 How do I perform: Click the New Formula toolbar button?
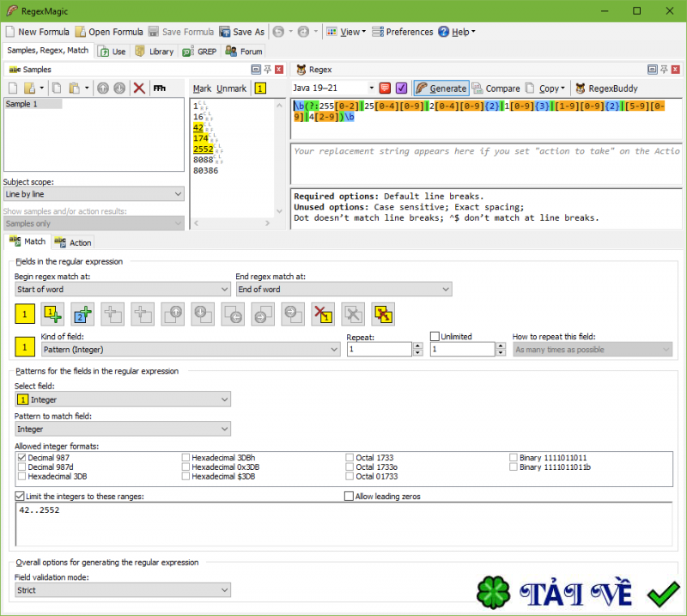tap(37, 32)
